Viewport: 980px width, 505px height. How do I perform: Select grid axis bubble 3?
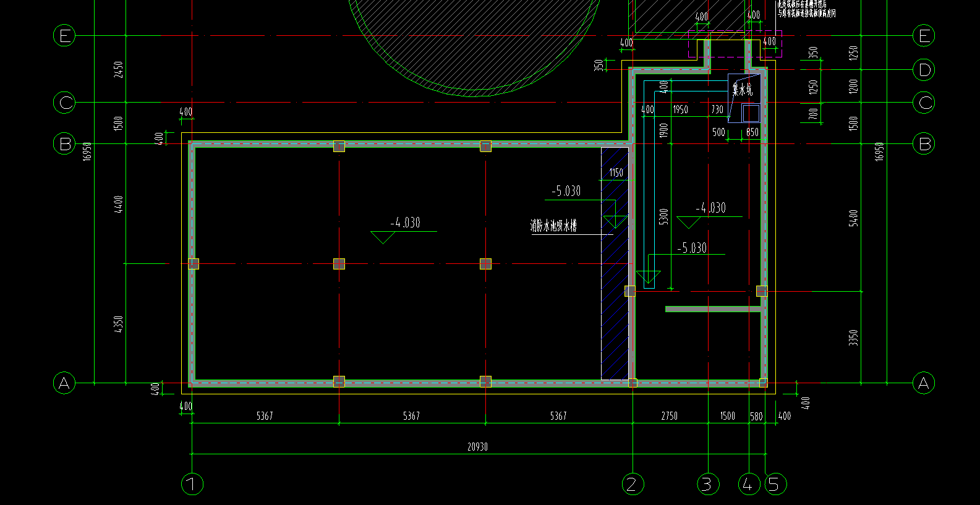click(708, 483)
